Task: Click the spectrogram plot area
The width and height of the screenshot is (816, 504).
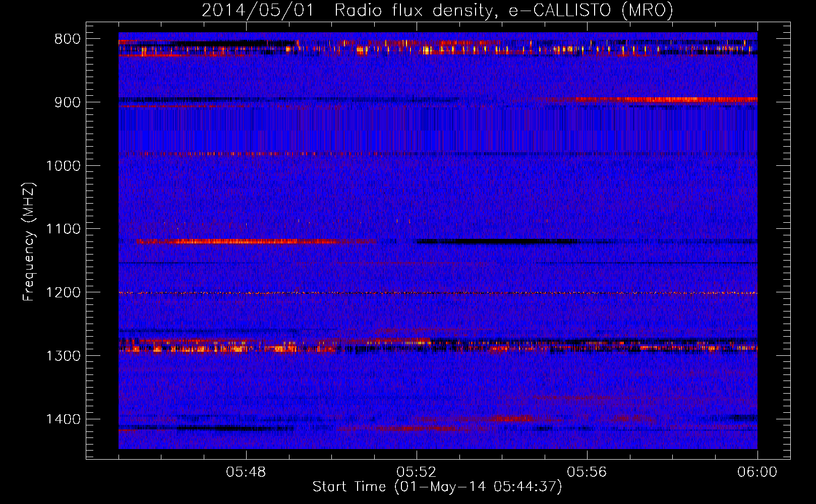Action: 438,241
